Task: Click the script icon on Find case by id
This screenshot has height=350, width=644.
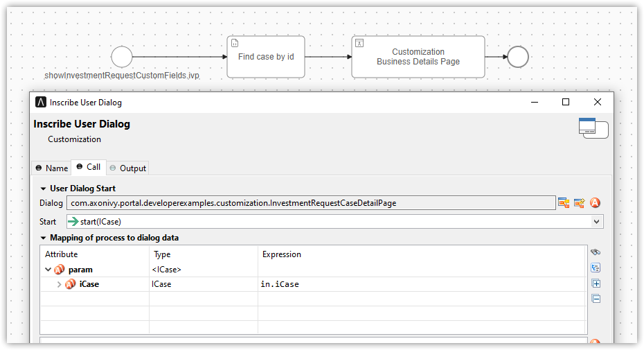Action: click(235, 43)
